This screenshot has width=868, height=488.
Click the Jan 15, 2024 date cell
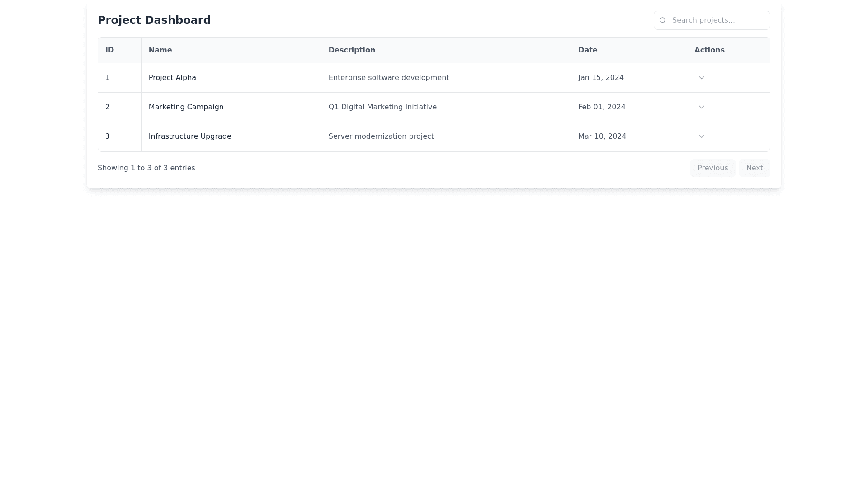pos(601,78)
